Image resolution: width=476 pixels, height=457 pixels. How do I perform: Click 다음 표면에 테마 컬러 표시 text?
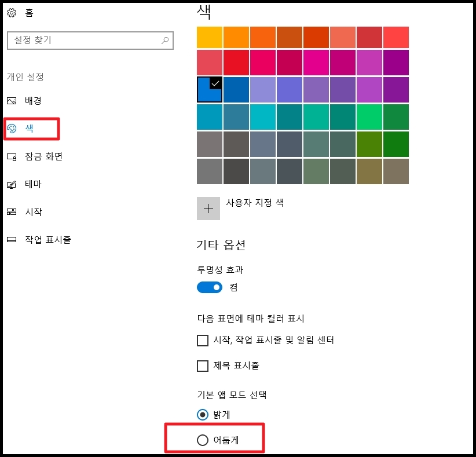click(251, 318)
